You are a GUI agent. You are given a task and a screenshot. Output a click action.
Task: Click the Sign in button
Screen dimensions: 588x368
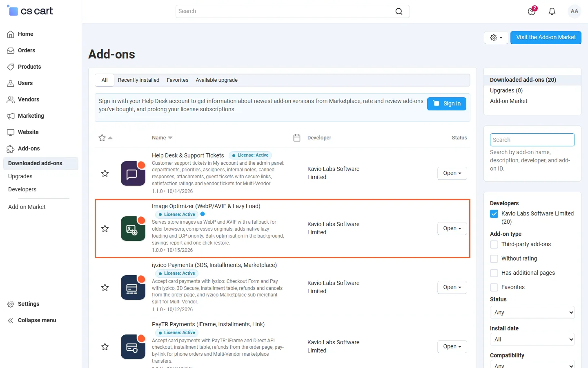pyautogui.click(x=447, y=104)
